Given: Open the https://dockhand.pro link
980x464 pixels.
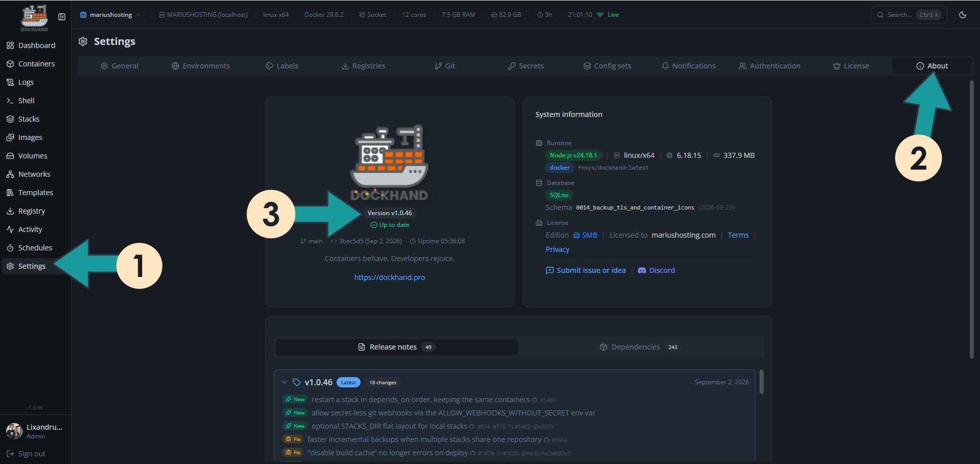Looking at the screenshot, I should pyautogui.click(x=390, y=277).
